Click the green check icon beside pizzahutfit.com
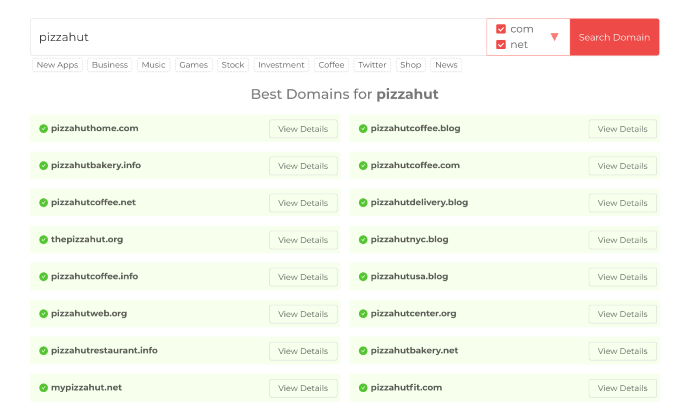Viewport: 700px width, 420px height. 363,388
